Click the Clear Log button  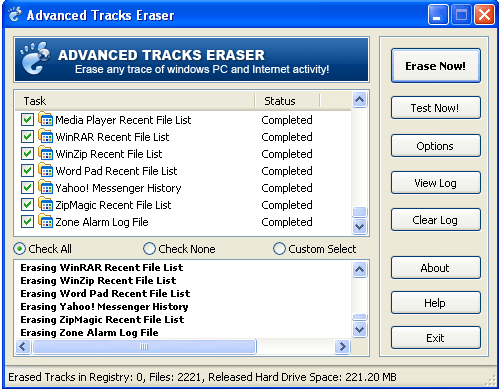tap(436, 220)
